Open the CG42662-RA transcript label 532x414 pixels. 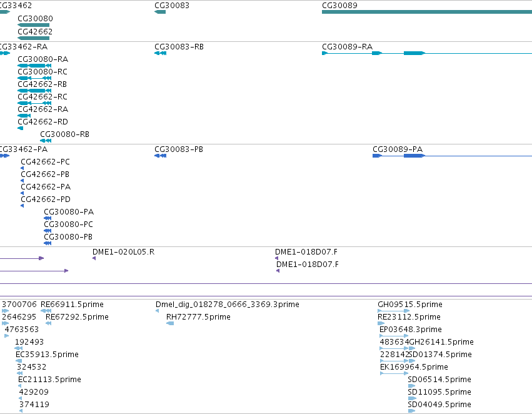43,109
